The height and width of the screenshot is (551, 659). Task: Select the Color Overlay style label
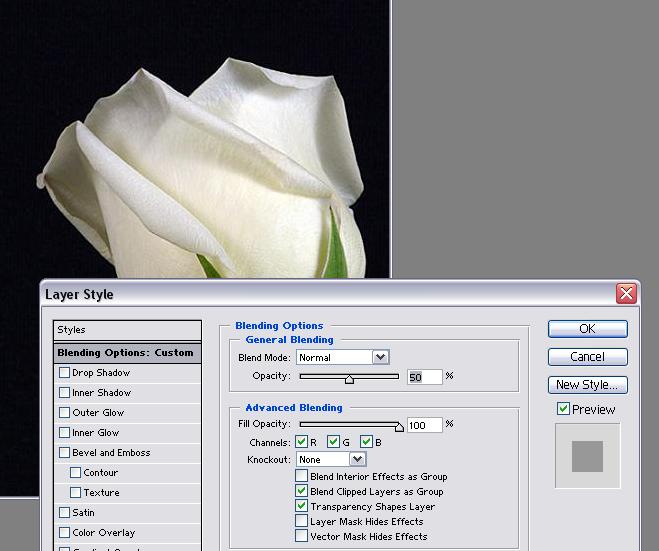(x=104, y=533)
